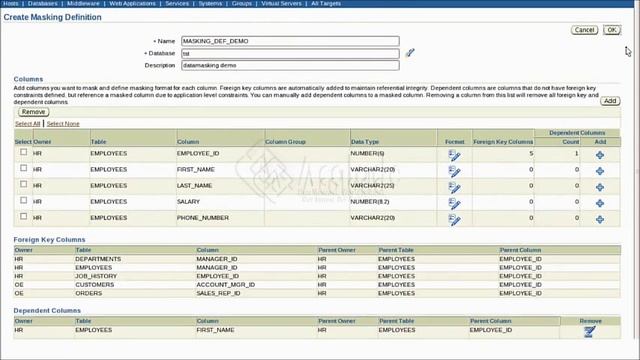Click the ACCOUNT_MGR_ID column cell
Viewport: 640px width, 360px height.
226,284
